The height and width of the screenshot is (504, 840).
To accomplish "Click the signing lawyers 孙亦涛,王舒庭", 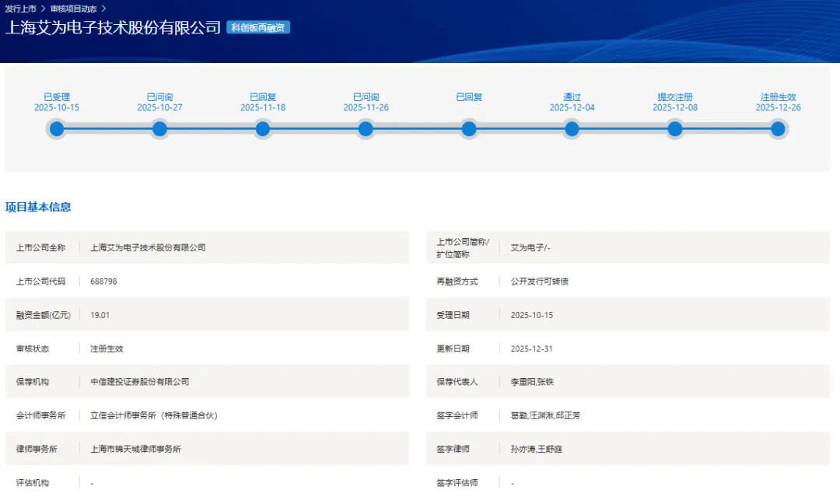I will point(536,449).
